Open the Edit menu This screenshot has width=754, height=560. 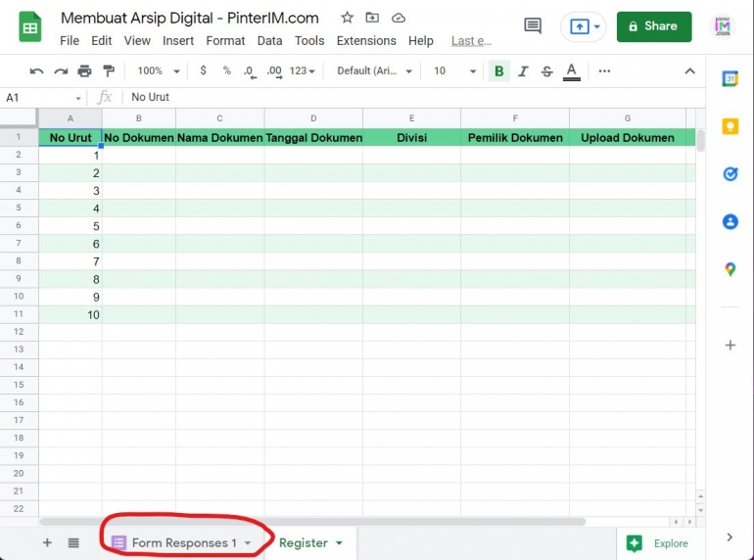tap(102, 41)
